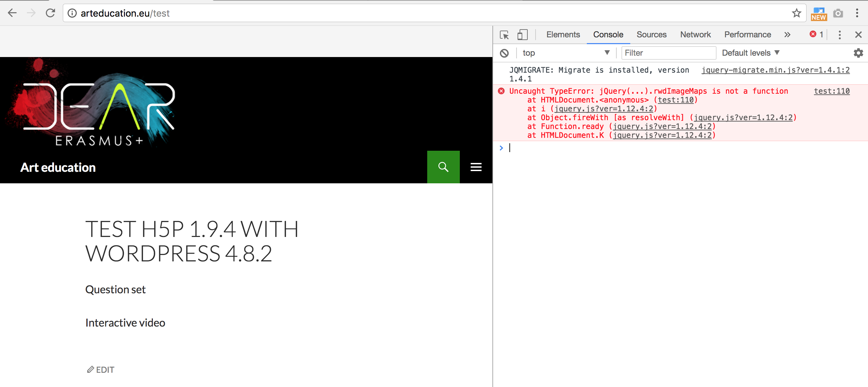
Task: Close the DevTools panel
Action: (858, 35)
